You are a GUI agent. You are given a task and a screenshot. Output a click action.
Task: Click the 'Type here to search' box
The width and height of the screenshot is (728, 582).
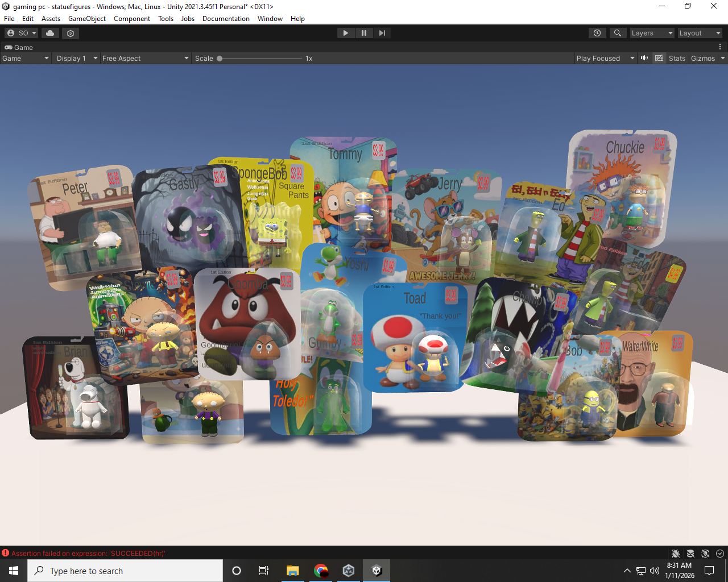[x=125, y=571]
